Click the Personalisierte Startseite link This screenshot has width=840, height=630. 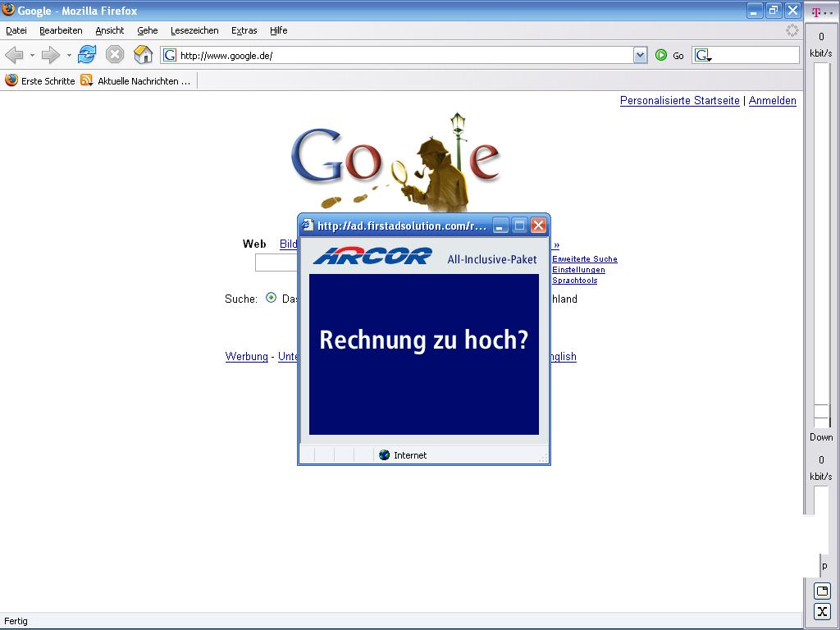coord(680,101)
